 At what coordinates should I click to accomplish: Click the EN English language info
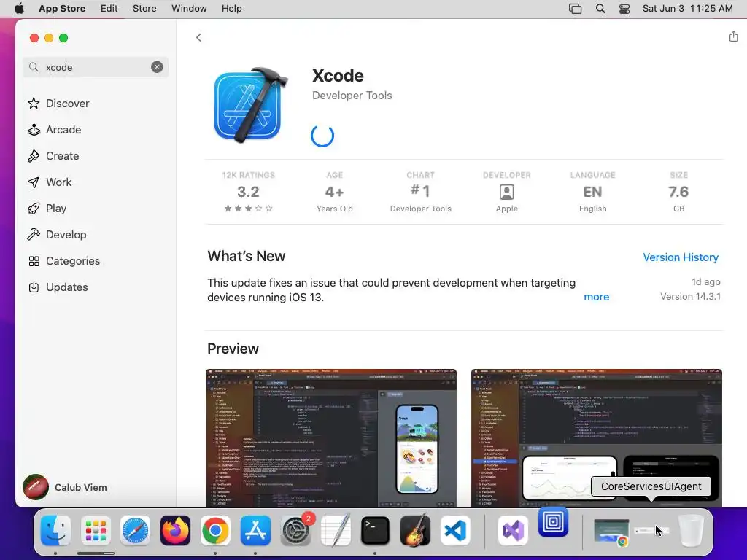pyautogui.click(x=592, y=192)
